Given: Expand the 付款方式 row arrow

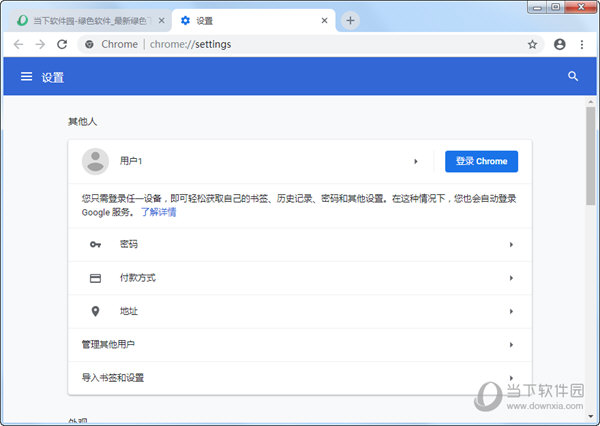Looking at the screenshot, I should 511,278.
